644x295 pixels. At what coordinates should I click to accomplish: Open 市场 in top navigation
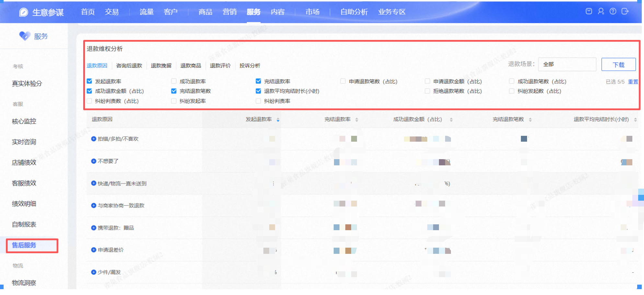pos(313,12)
